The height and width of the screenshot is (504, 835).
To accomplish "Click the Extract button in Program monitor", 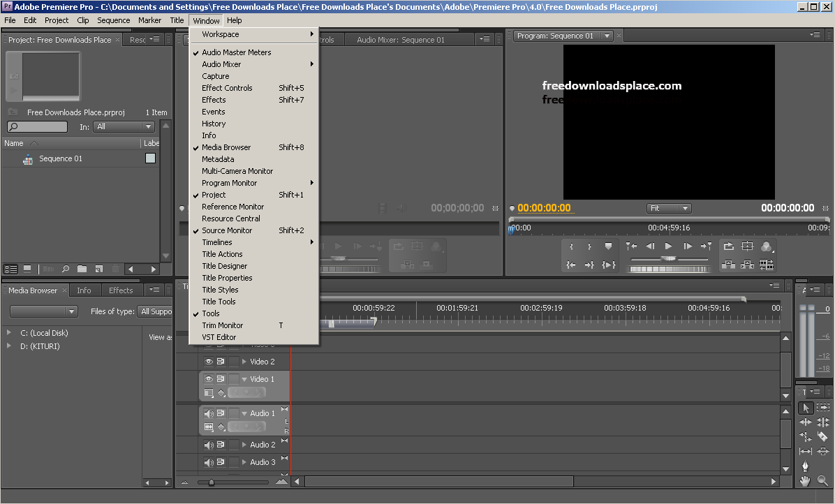I will pyautogui.click(x=748, y=265).
